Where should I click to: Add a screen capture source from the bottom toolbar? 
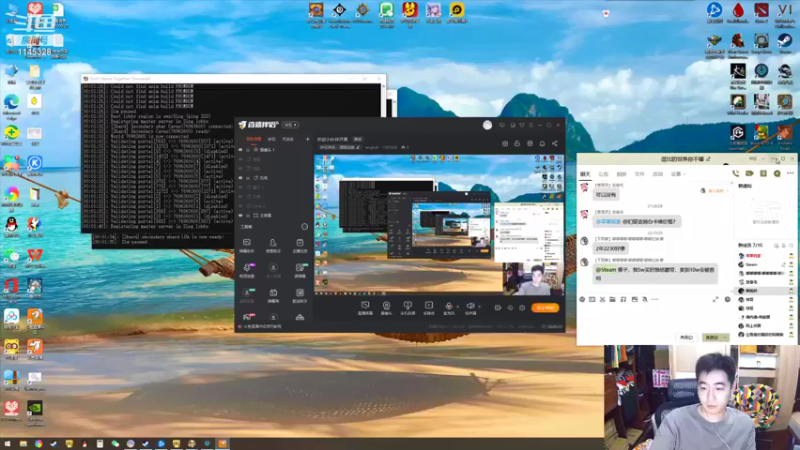coord(365,308)
